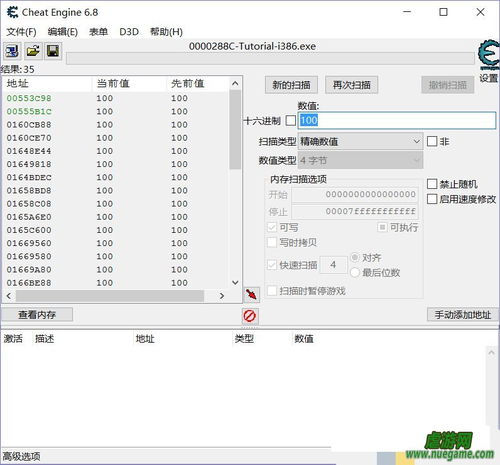This screenshot has width=500, height=465.
Task: Toggle the 可写 writable checkbox
Action: 272,227
